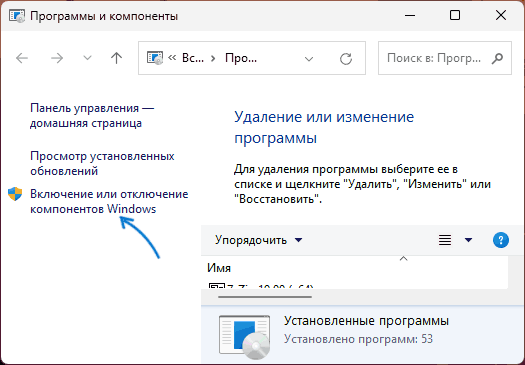Click the magnifier search icon
The height and width of the screenshot is (365, 525).
pos(497,58)
